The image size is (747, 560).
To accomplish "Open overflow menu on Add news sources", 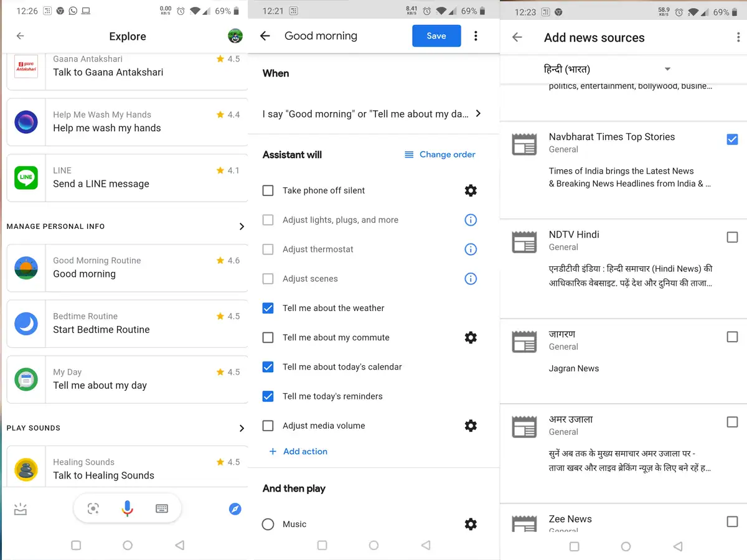I will pyautogui.click(x=738, y=37).
